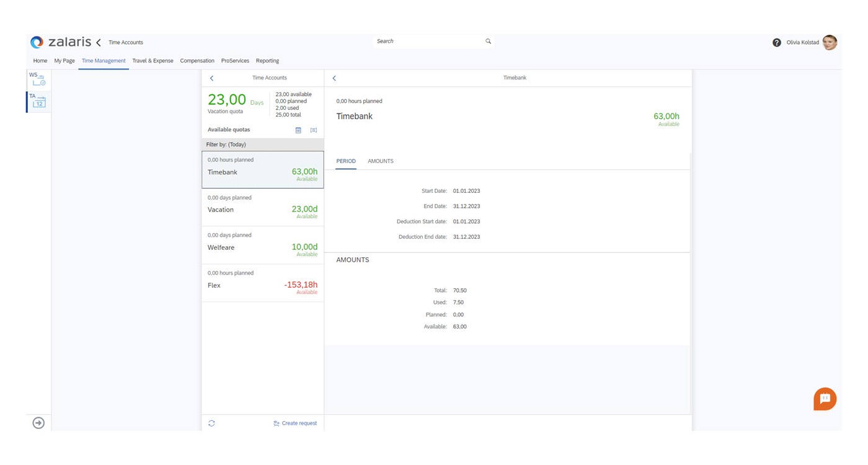This screenshot has height=465, width=868.
Task: Select the PERIOD tab
Action: click(x=346, y=161)
